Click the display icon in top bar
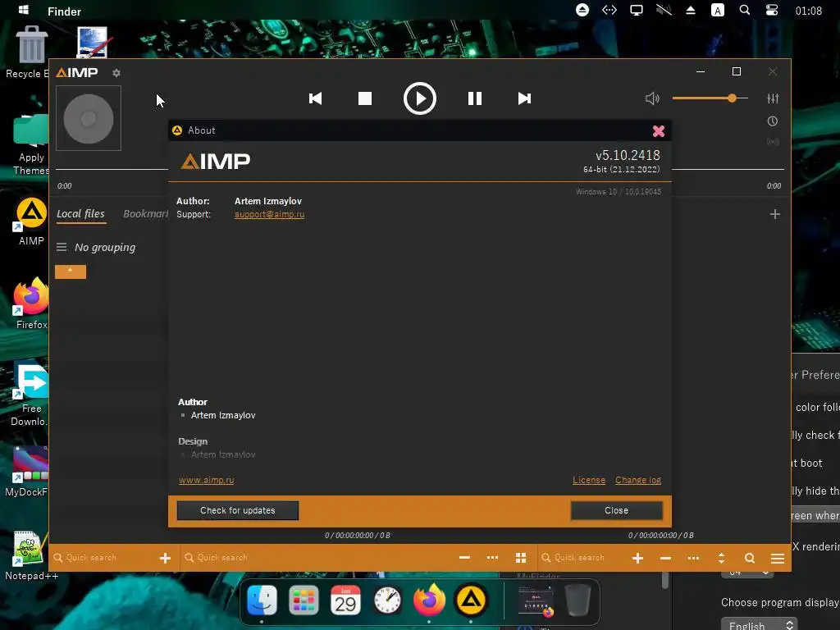 tap(637, 10)
